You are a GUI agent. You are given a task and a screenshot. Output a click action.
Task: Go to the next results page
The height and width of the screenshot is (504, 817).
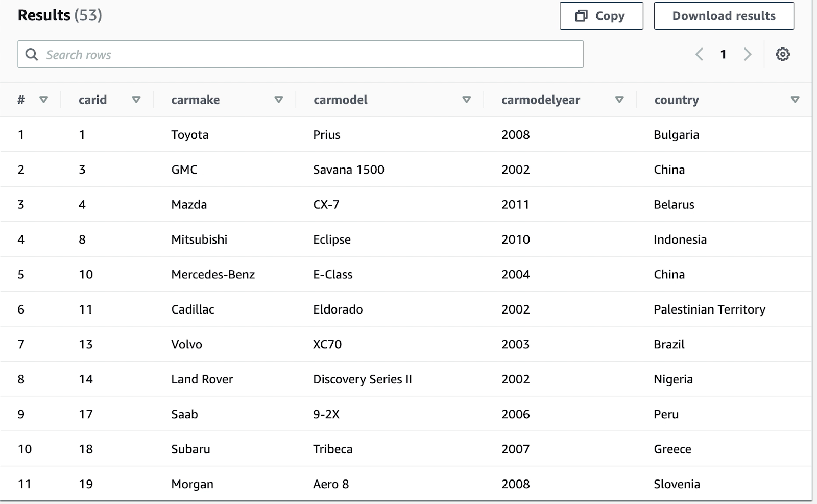point(748,54)
